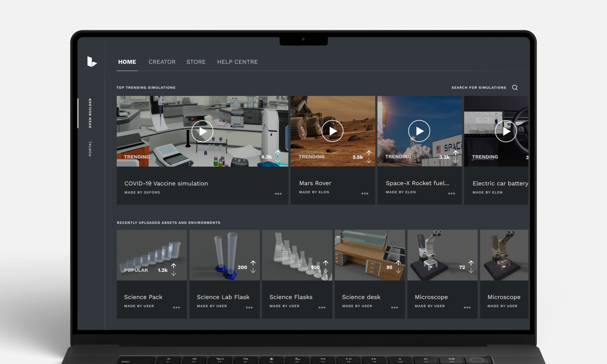Upvote the Science Lab Flask asset

pyautogui.click(x=253, y=263)
